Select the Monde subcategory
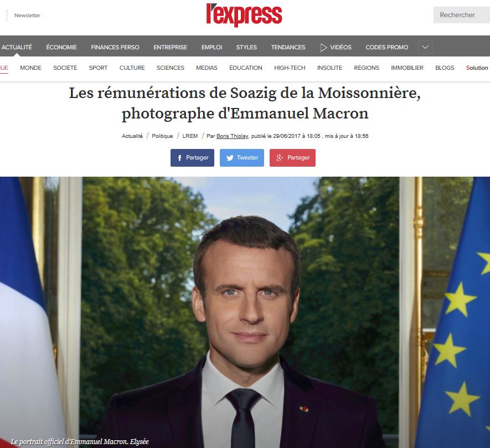 (x=30, y=68)
